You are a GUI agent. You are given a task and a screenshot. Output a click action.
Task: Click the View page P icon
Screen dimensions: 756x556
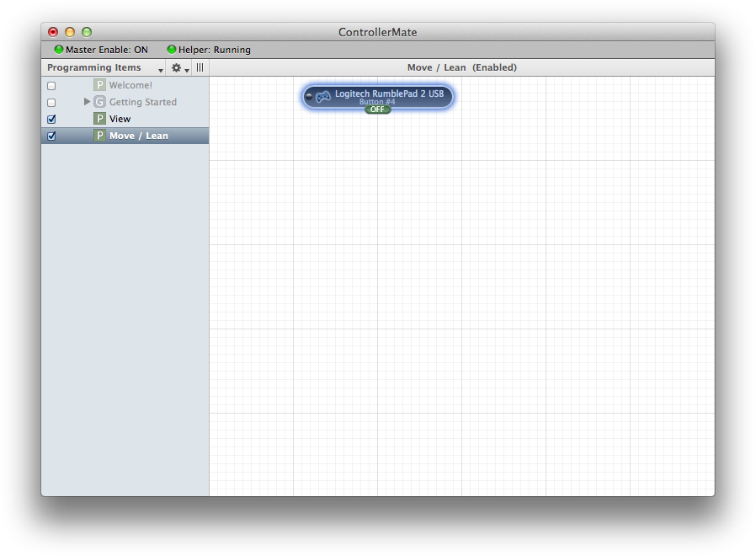99,119
